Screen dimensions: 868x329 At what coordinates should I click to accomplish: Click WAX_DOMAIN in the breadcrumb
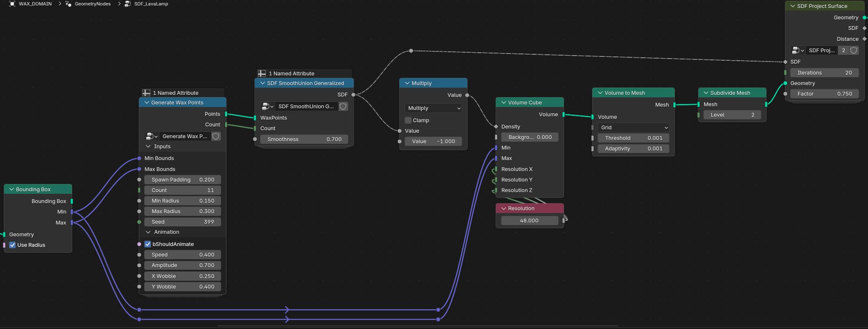[x=35, y=4]
